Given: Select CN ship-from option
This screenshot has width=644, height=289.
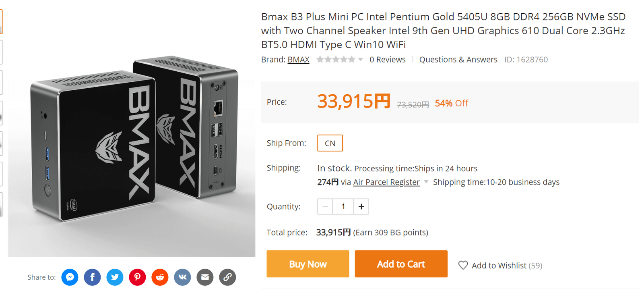Looking at the screenshot, I should (330, 143).
